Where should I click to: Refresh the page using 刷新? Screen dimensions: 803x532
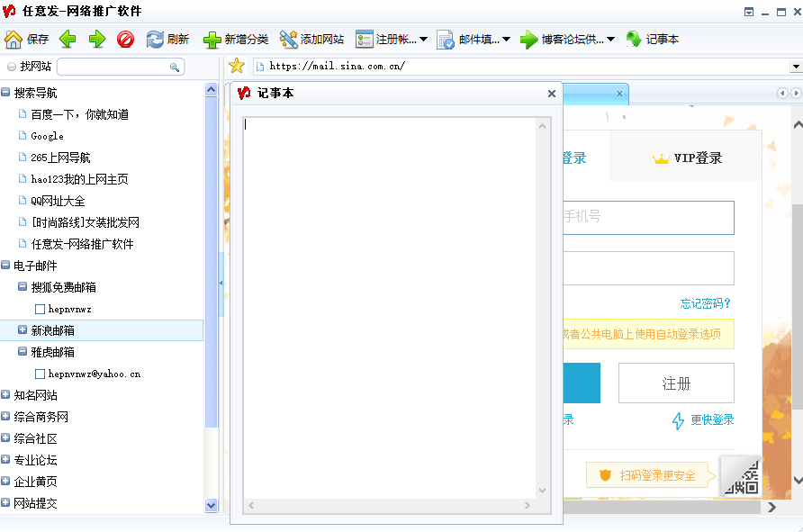[x=167, y=39]
